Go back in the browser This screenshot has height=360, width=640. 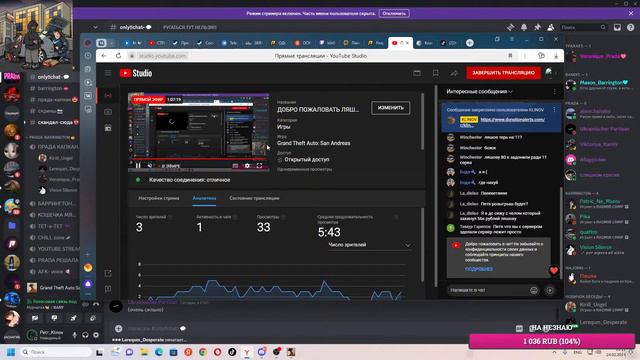click(104, 56)
